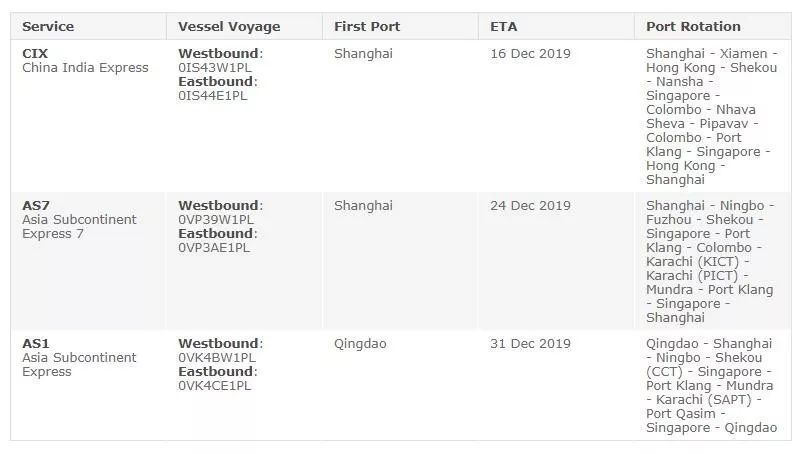Image resolution: width=803 pixels, height=454 pixels.
Task: Select the AS7 service code
Action: point(36,205)
